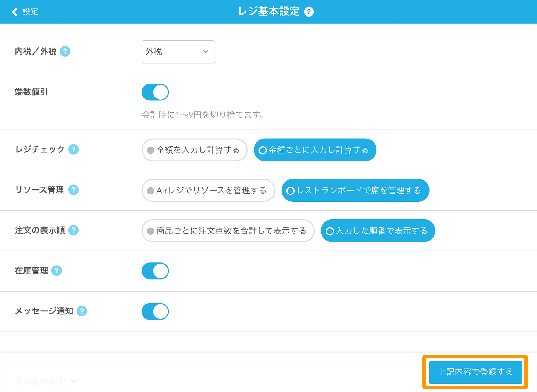Select 金種ごとに入力し計算する option
537x392 pixels.
(315, 150)
